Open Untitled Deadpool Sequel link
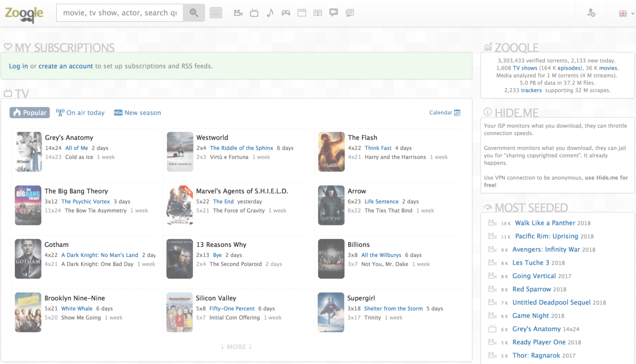The image size is (636, 364). pyautogui.click(x=551, y=302)
